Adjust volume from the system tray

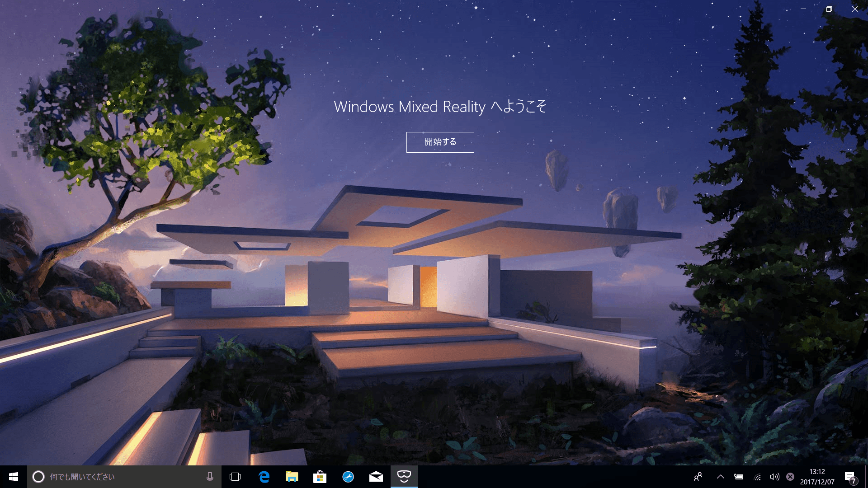click(x=775, y=476)
